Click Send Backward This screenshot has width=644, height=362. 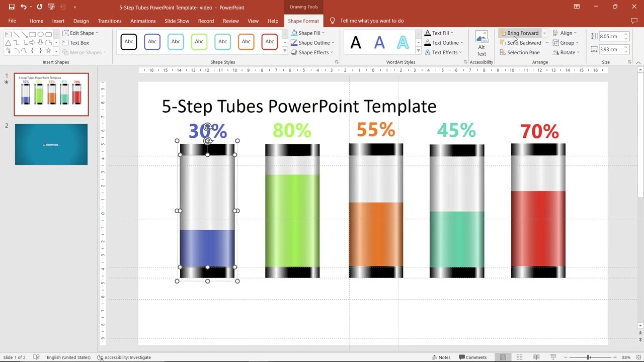521,43
